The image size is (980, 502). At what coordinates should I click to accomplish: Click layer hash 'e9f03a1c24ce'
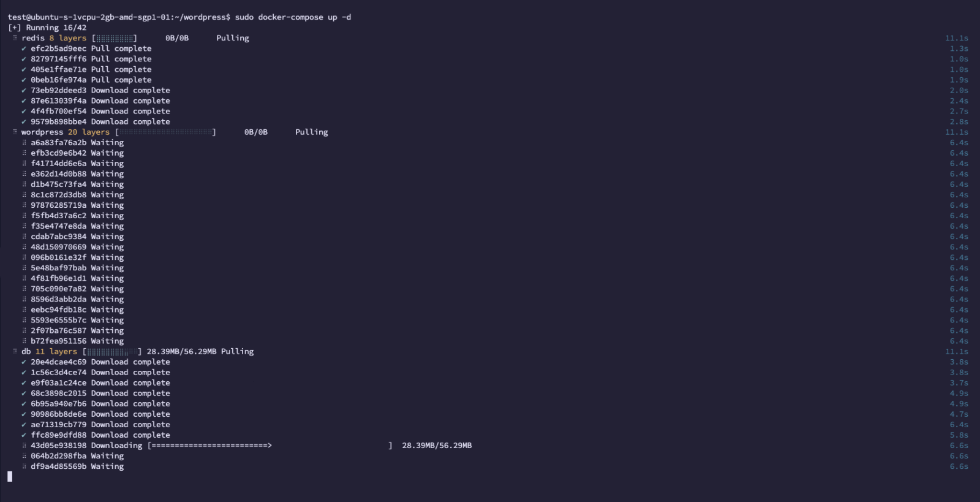click(x=59, y=383)
